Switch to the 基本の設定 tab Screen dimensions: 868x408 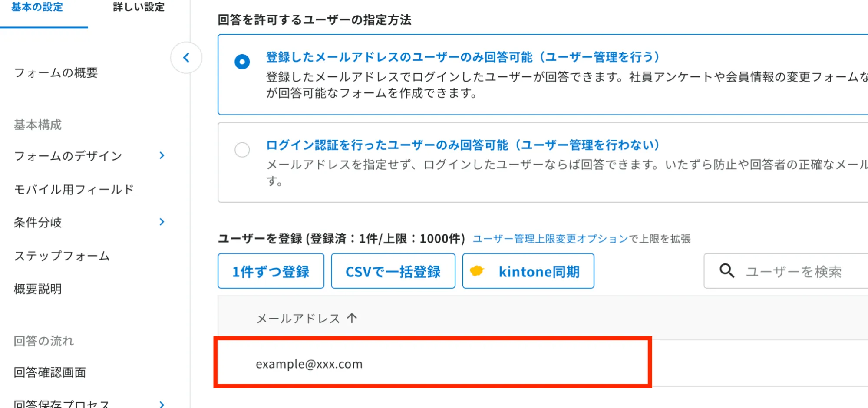(x=37, y=7)
